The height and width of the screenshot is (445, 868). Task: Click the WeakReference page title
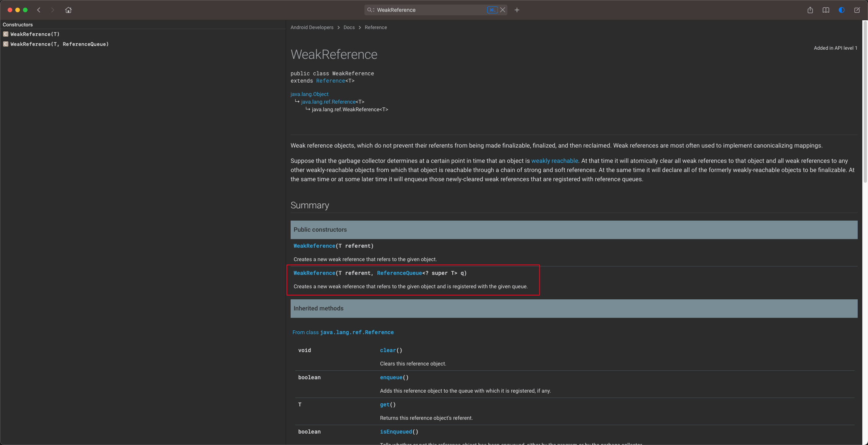coord(334,54)
